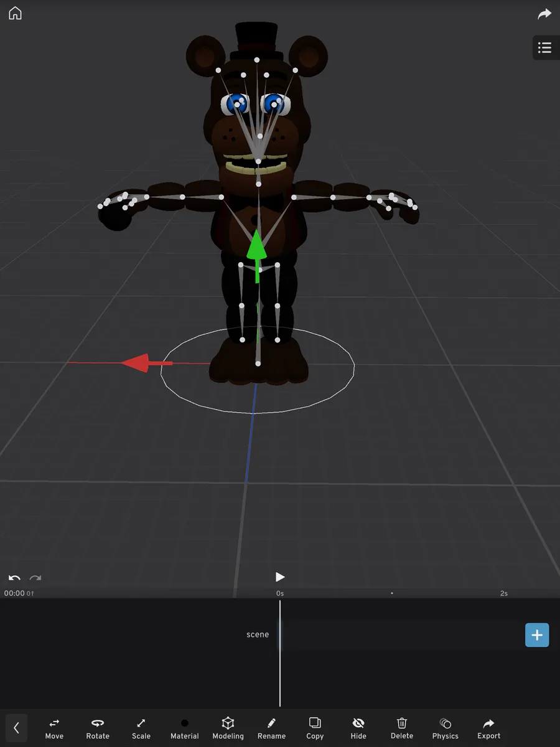Screen dimensions: 560x747
Task: Open the Modeling tools
Action: point(228,728)
